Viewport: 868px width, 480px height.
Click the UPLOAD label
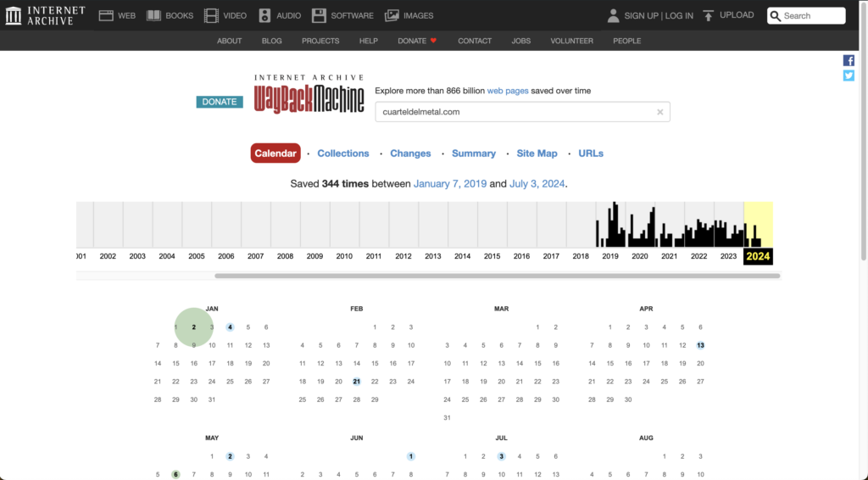tap(737, 15)
